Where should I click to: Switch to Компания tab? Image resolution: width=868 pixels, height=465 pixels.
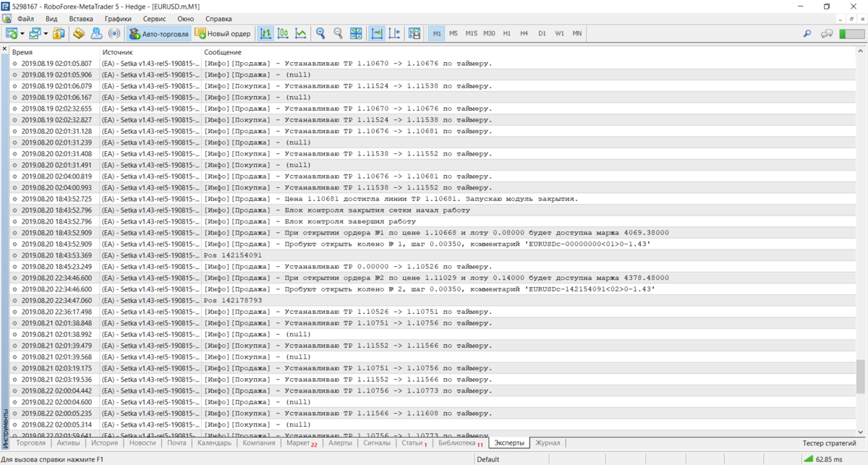(259, 443)
